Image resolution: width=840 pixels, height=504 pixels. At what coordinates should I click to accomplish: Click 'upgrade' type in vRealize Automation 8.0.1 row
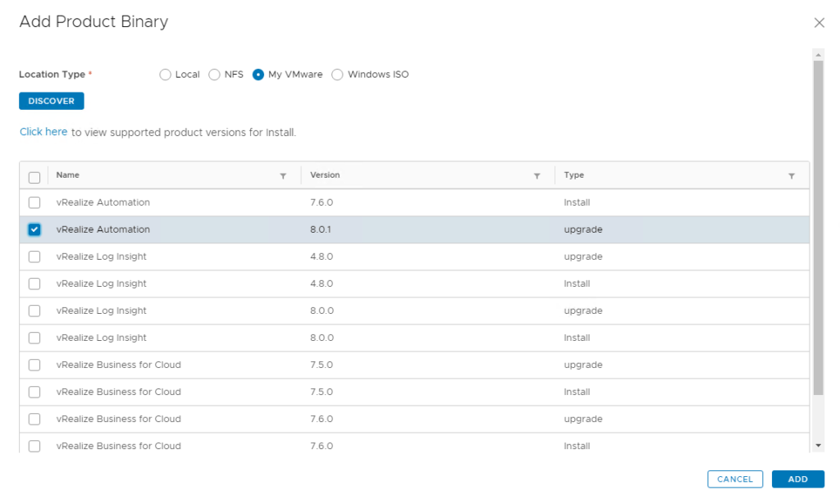583,229
